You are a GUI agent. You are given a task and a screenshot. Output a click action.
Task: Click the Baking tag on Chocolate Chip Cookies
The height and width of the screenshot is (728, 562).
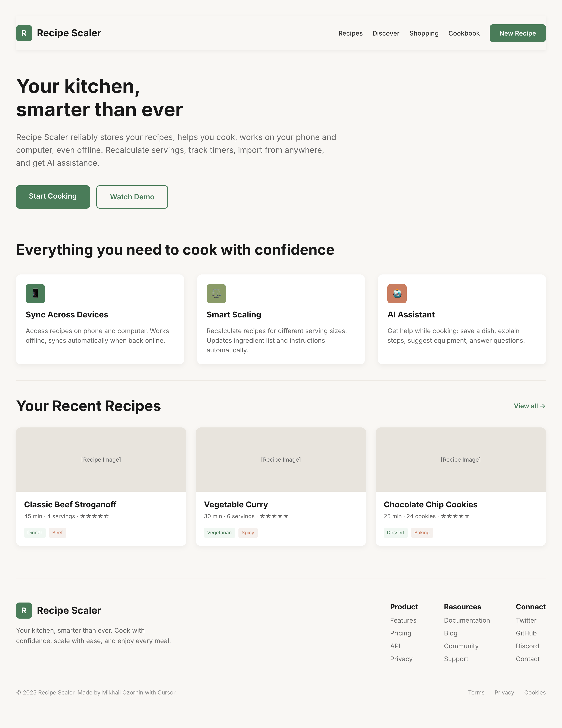(422, 532)
